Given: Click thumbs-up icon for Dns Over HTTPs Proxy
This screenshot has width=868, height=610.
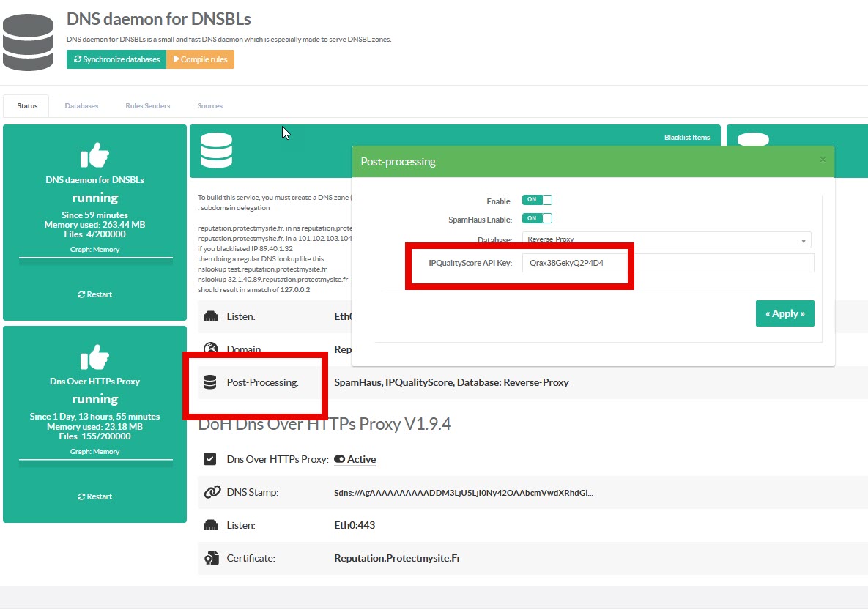Looking at the screenshot, I should pyautogui.click(x=94, y=357).
